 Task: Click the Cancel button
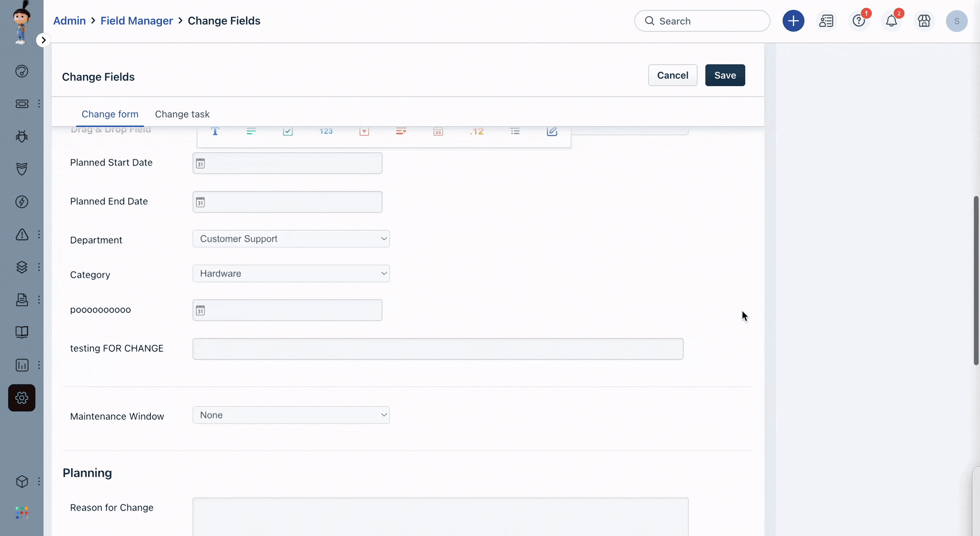[673, 75]
